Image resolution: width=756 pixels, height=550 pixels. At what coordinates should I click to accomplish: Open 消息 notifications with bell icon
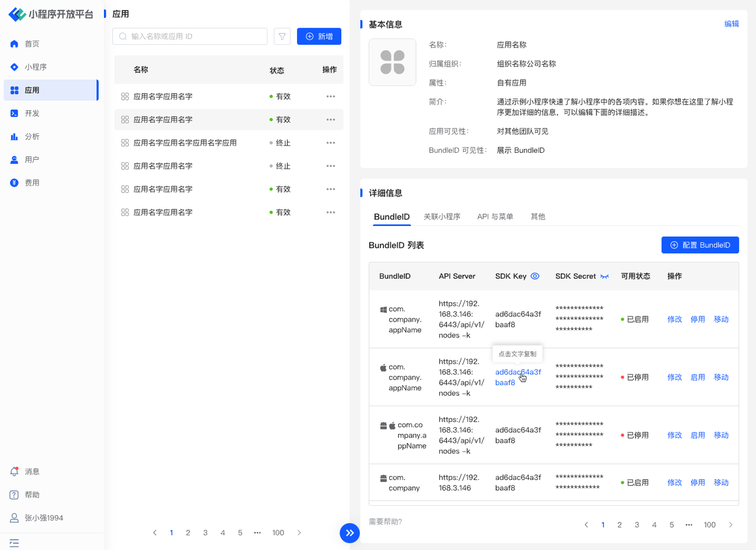(32, 472)
